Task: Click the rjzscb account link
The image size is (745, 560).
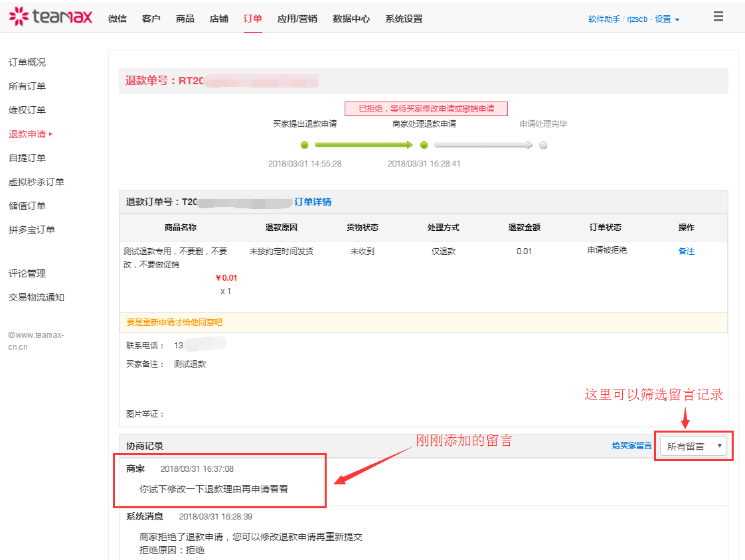Action: 637,19
